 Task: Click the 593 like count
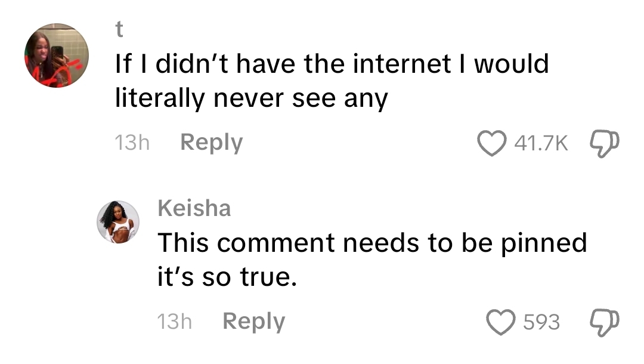(541, 322)
